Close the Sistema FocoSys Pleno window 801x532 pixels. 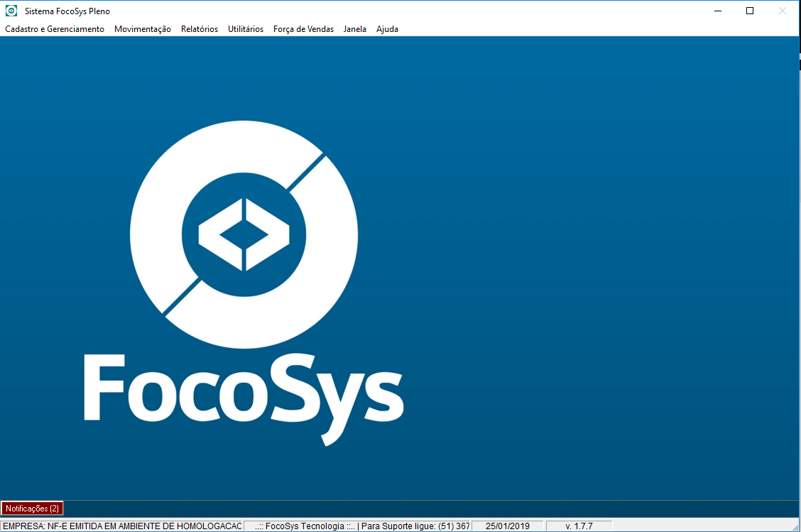(x=782, y=11)
